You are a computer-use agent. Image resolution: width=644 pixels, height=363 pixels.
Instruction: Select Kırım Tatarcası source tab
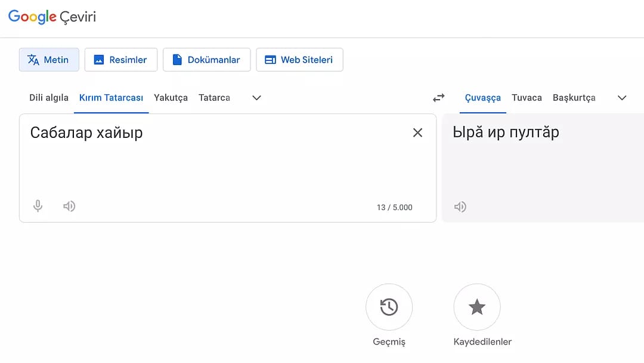click(111, 98)
